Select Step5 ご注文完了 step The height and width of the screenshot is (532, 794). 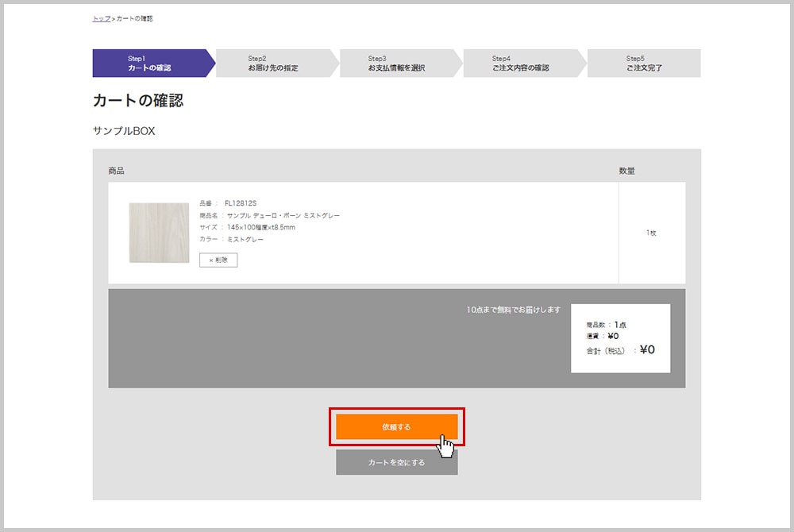coord(644,64)
